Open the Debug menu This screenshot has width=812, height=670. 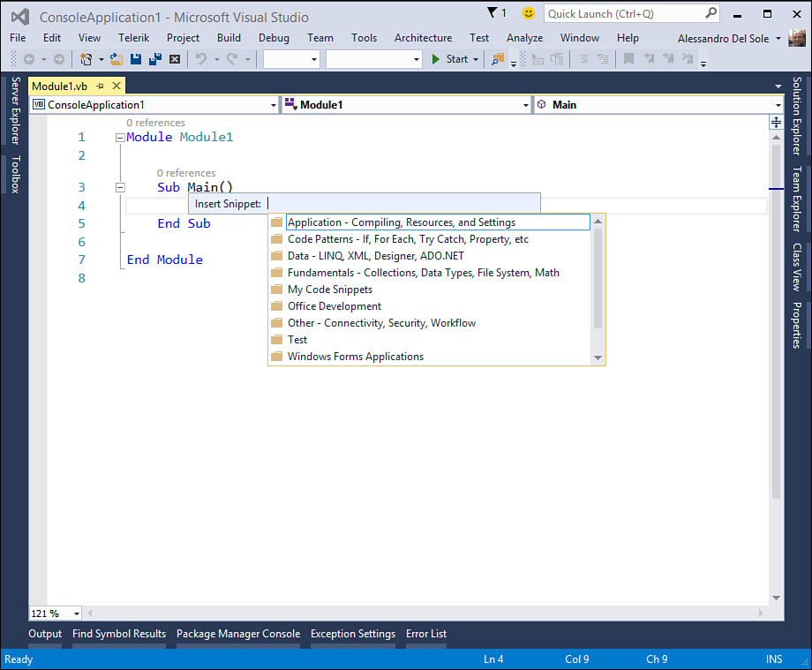(274, 38)
